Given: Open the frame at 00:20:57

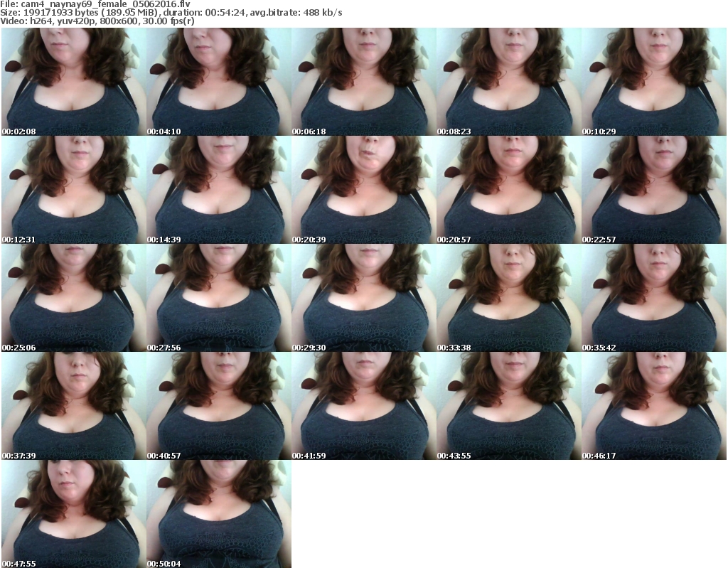Looking at the screenshot, I should click(509, 190).
